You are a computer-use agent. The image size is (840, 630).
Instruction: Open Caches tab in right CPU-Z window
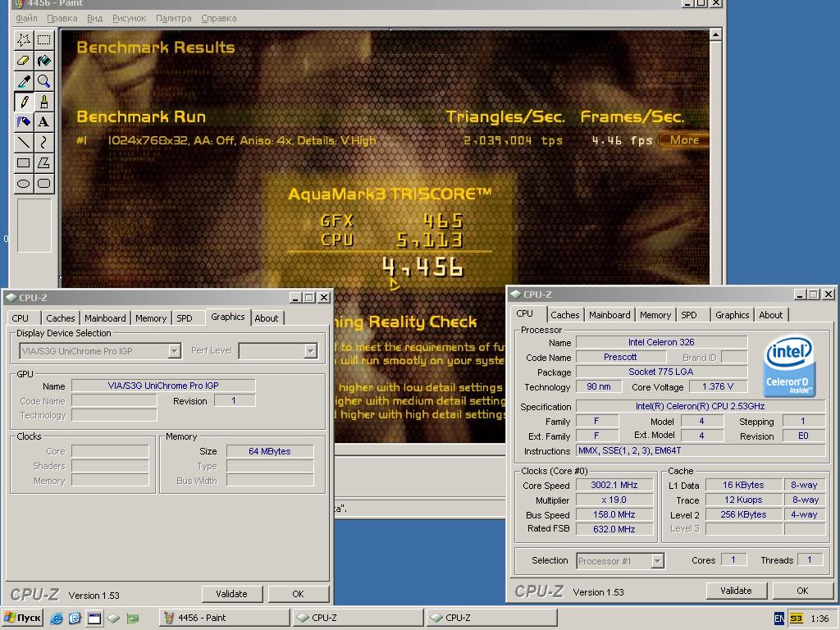565,315
